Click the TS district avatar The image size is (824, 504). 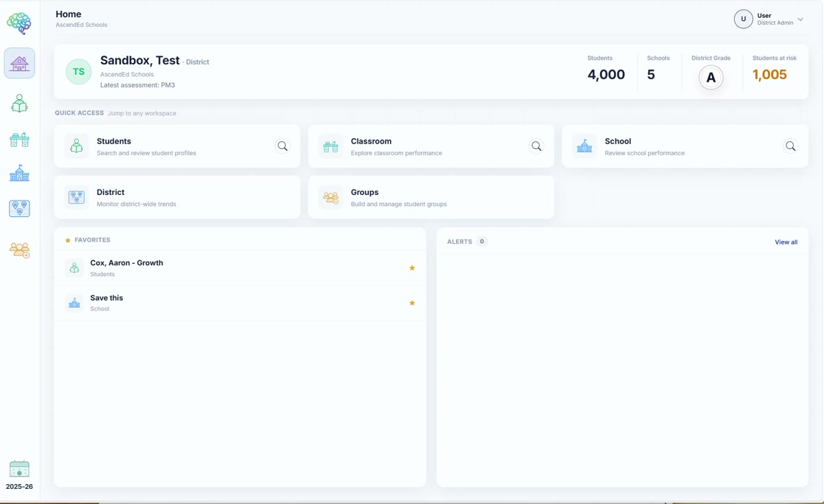click(79, 71)
